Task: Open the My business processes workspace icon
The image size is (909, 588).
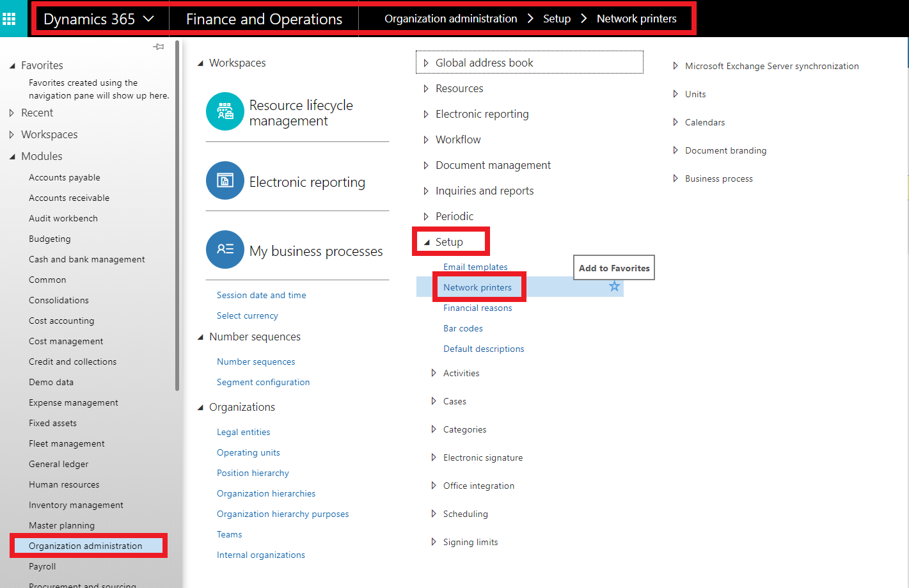Action: point(225,251)
